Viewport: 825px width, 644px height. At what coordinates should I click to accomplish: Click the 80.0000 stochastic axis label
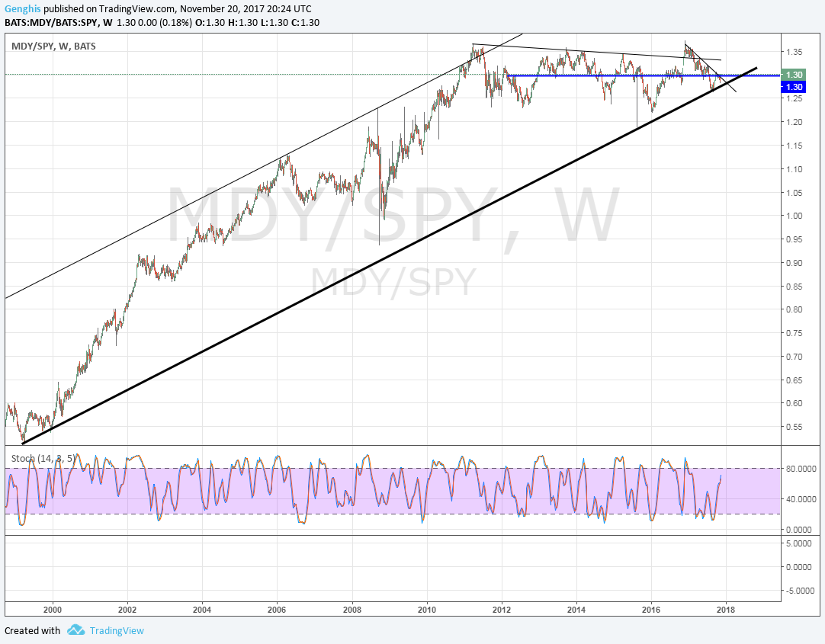pyautogui.click(x=801, y=469)
